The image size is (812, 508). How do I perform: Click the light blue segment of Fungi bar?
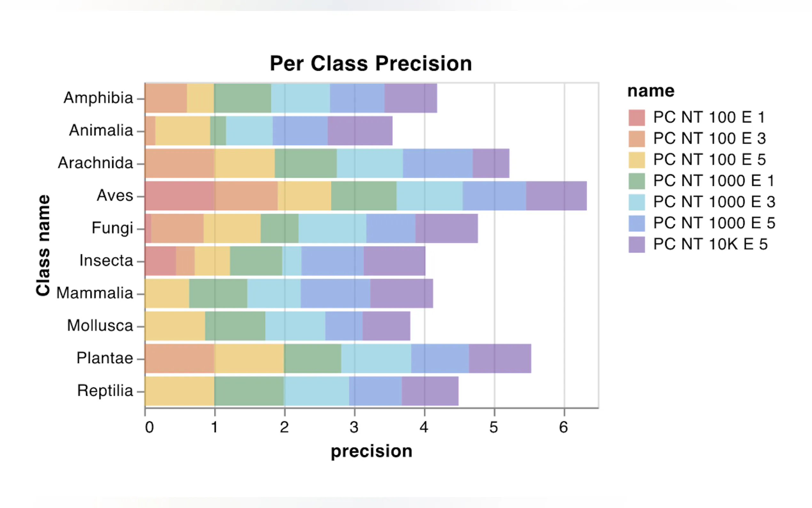tap(332, 228)
